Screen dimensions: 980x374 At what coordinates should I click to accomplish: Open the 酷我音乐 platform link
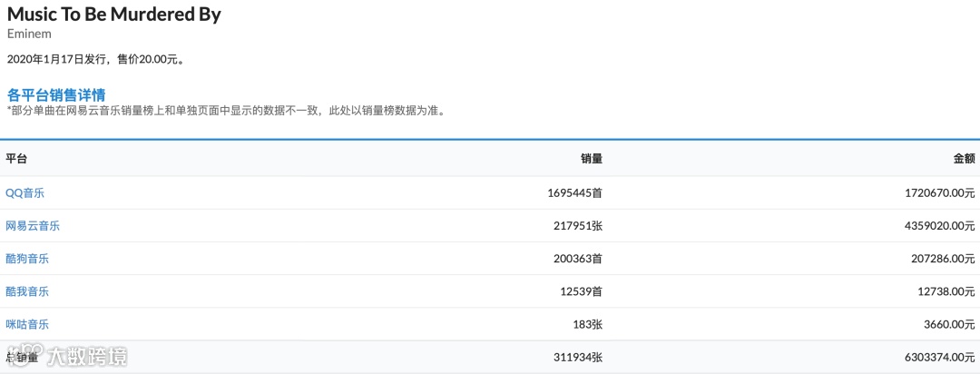27,291
